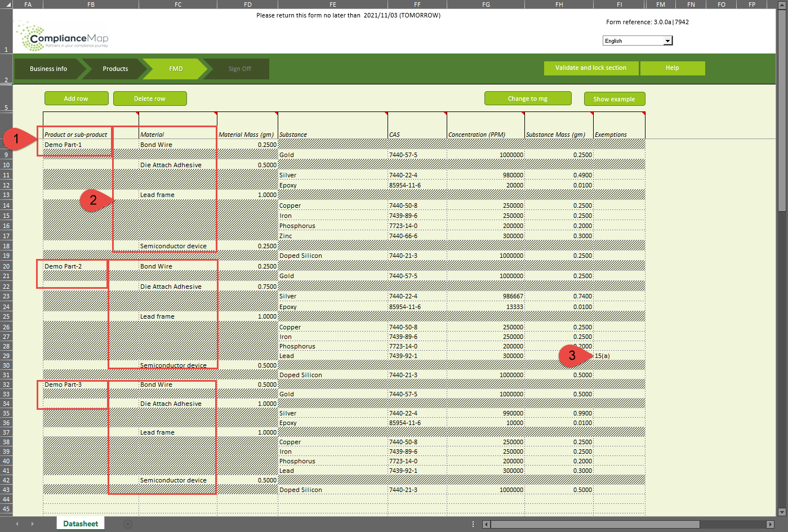Viewport: 788px width, 532px height.
Task: Click Validate and lock section
Action: click(x=591, y=68)
